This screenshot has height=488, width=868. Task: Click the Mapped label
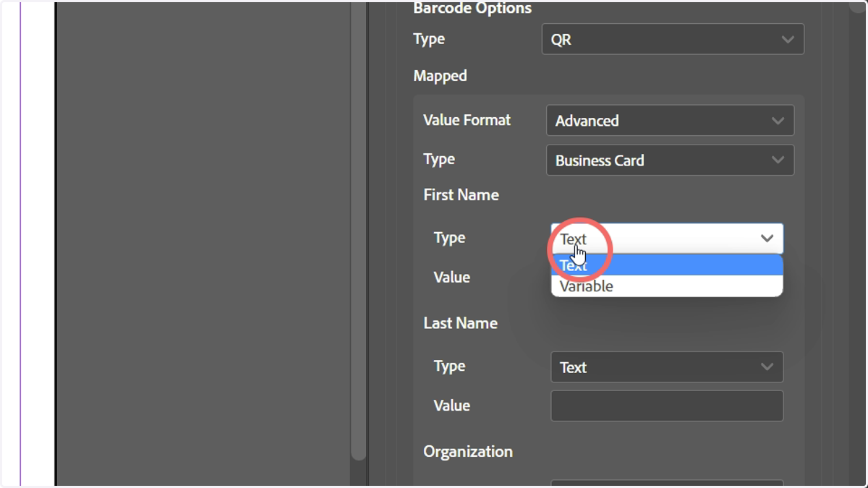coord(440,76)
